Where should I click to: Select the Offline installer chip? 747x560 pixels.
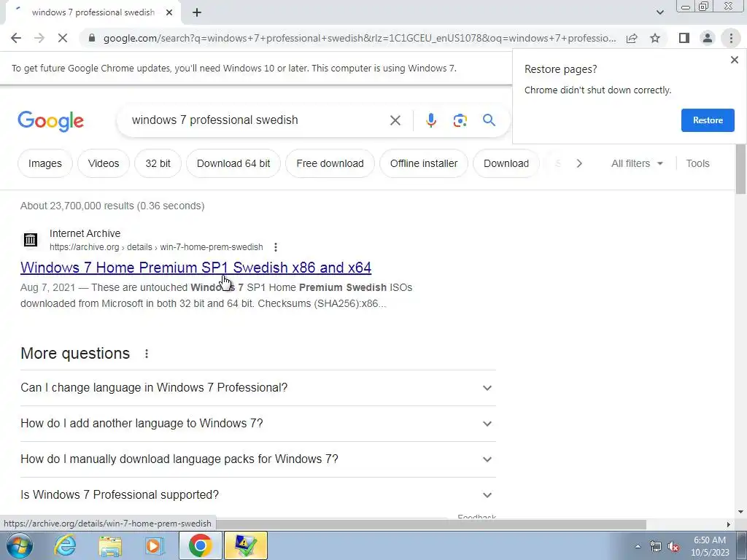pos(424,163)
